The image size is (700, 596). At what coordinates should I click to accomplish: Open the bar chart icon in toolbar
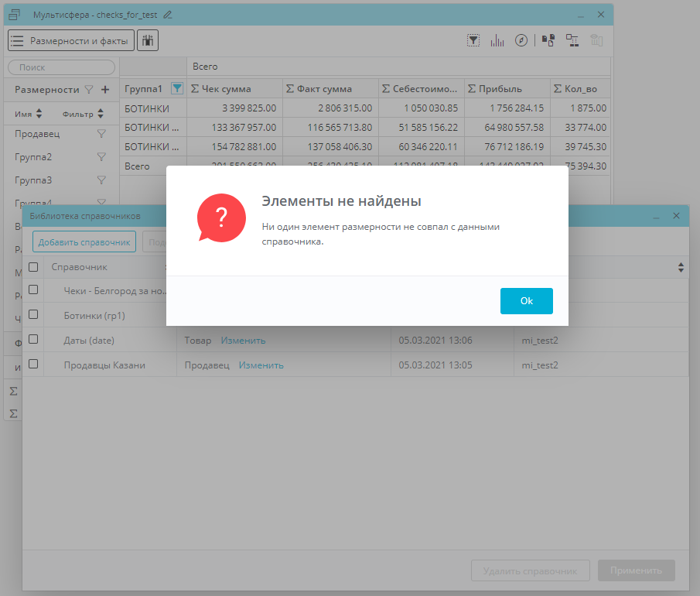coord(497,40)
